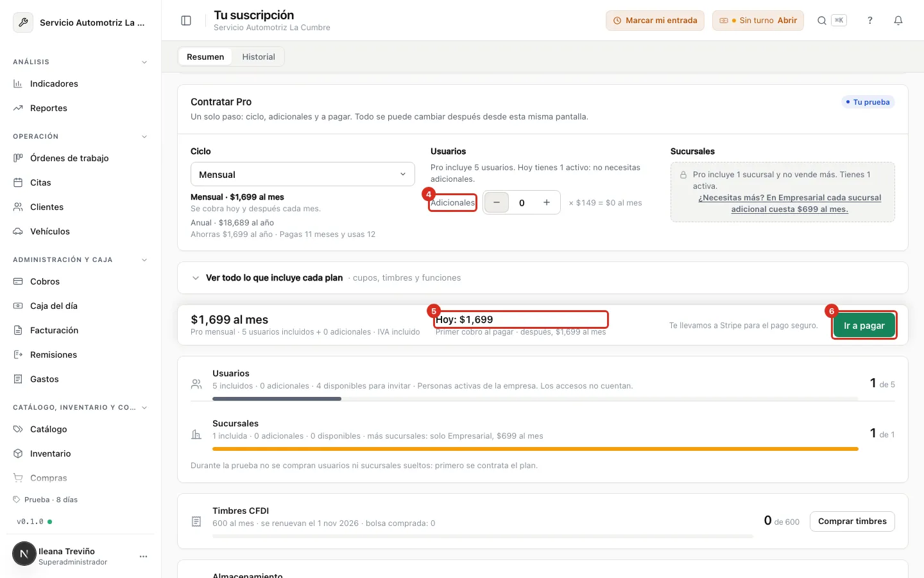Image resolution: width=924 pixels, height=578 pixels.
Task: Click Marcar mi entrada button
Action: 655,21
